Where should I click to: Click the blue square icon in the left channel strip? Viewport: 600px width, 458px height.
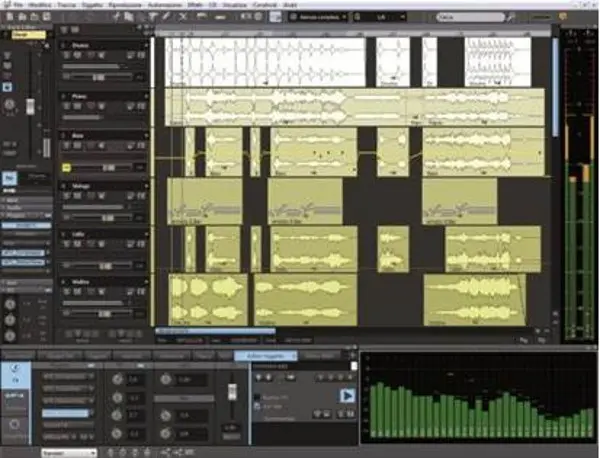(x=7, y=87)
